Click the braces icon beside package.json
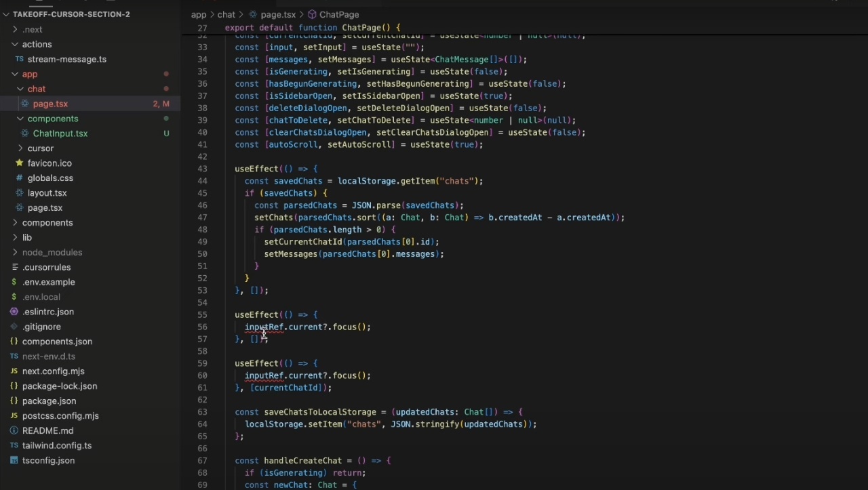 pos(14,401)
